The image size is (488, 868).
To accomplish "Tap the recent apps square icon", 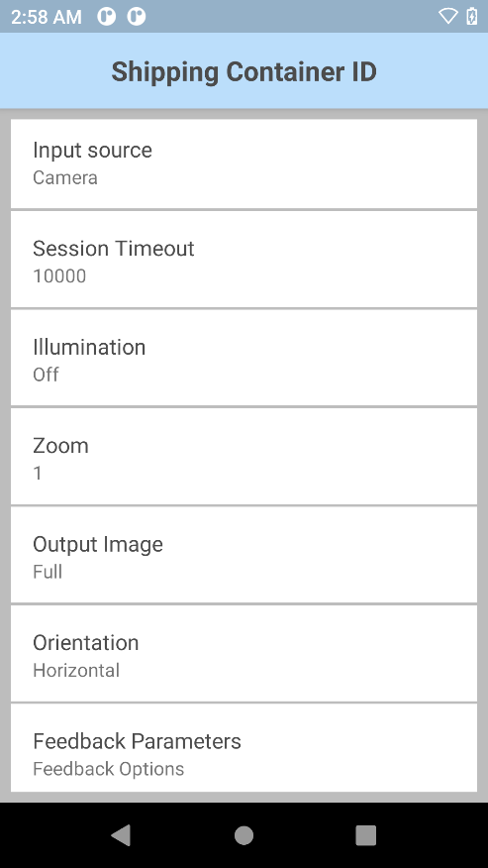I will pos(365,835).
